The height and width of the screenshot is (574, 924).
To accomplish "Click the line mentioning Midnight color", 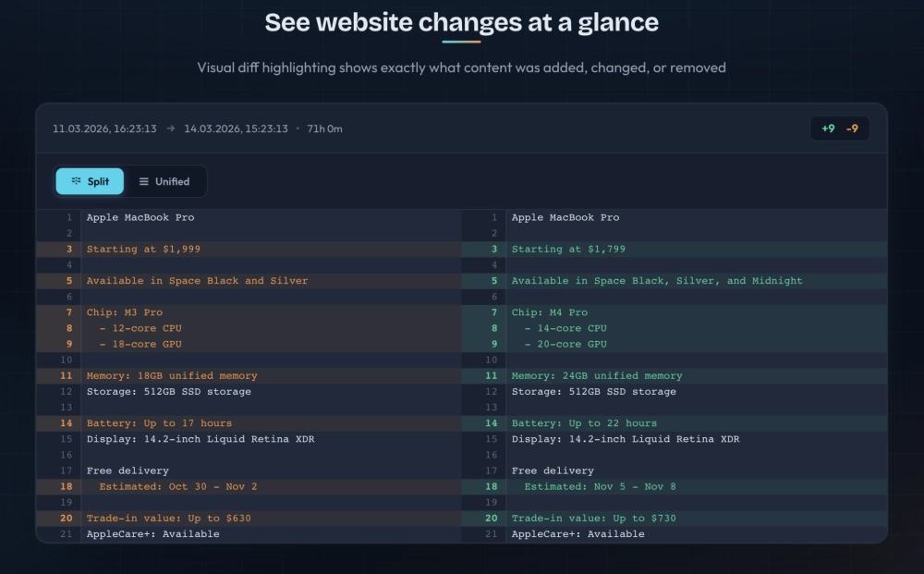I will click(657, 281).
